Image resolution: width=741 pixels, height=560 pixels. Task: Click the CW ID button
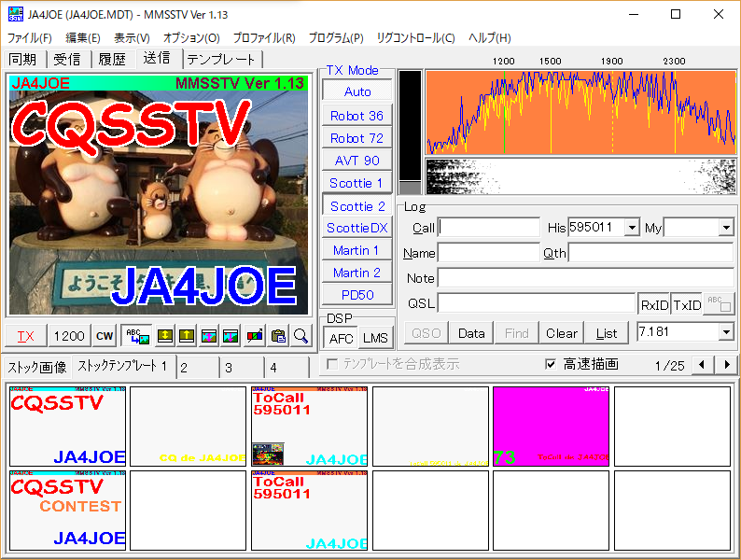click(105, 336)
